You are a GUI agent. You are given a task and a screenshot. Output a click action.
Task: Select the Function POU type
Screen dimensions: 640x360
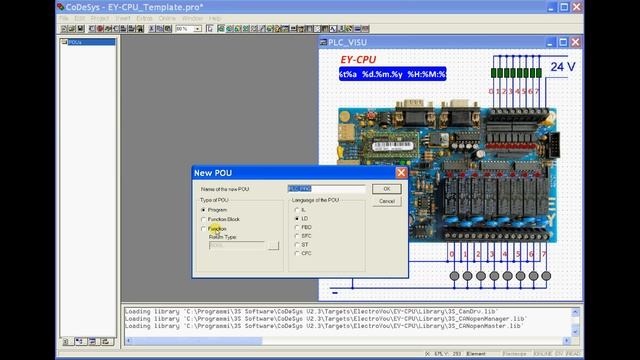(x=203, y=229)
